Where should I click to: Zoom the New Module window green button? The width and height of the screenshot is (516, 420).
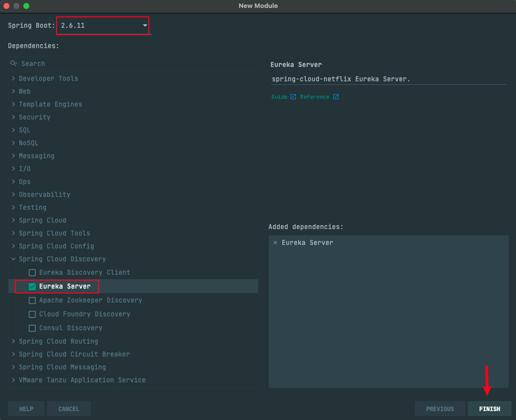coord(26,6)
